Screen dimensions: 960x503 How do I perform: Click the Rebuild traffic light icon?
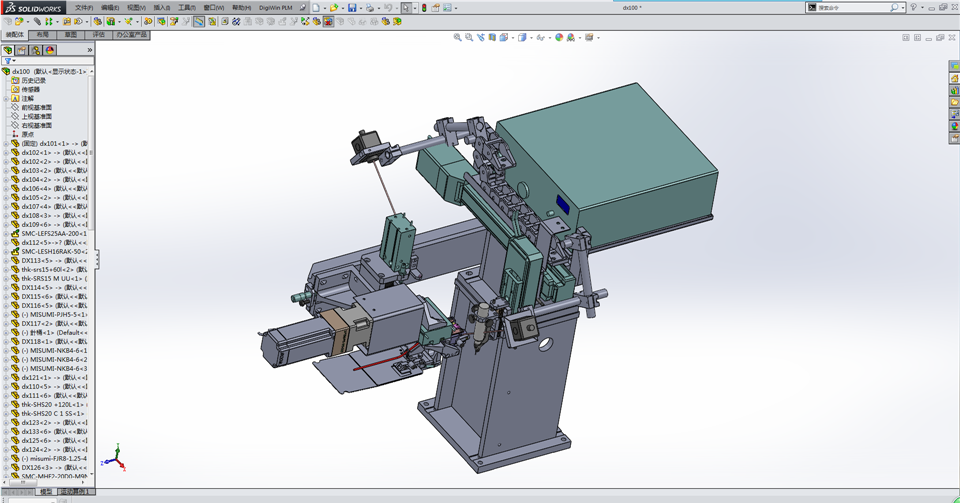click(423, 8)
